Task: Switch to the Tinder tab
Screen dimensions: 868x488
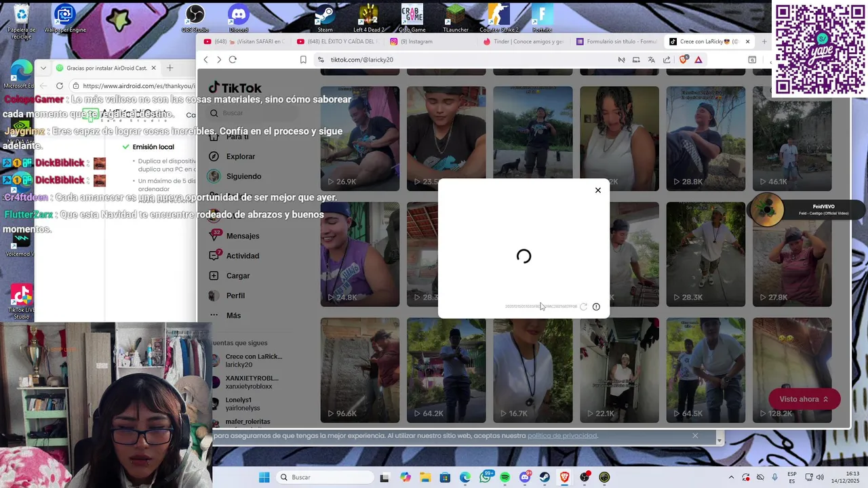Action: (523, 41)
